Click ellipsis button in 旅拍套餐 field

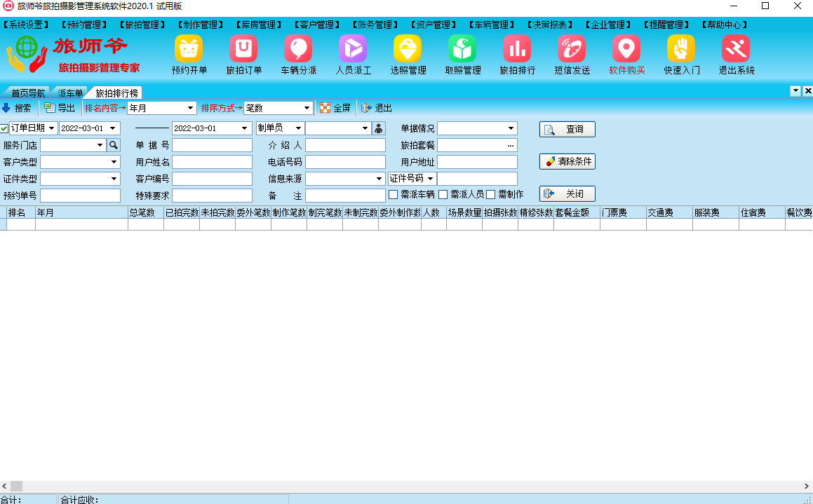511,146
